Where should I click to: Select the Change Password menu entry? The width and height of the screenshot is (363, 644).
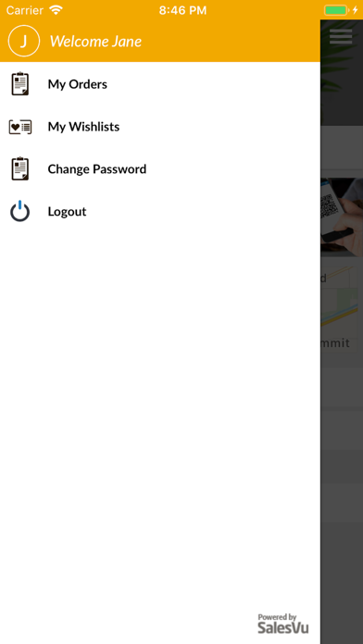click(x=160, y=168)
